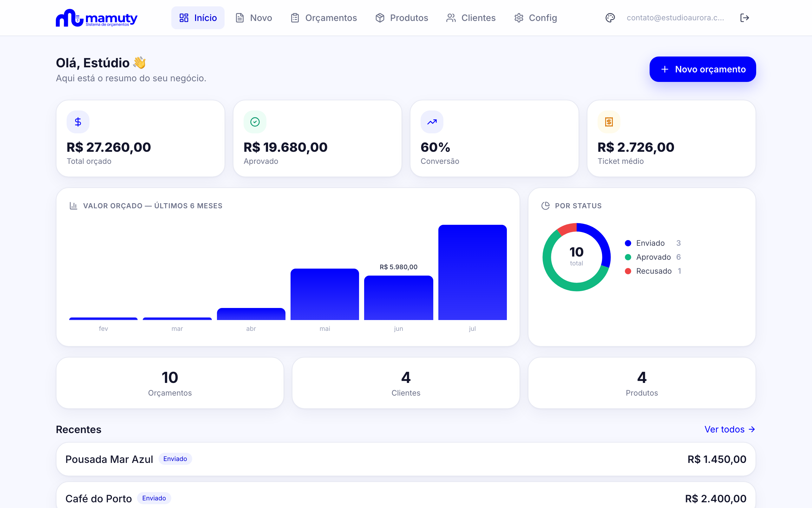Go to the Novo tab
Viewport: 812px width, 508px height.
[x=254, y=18]
